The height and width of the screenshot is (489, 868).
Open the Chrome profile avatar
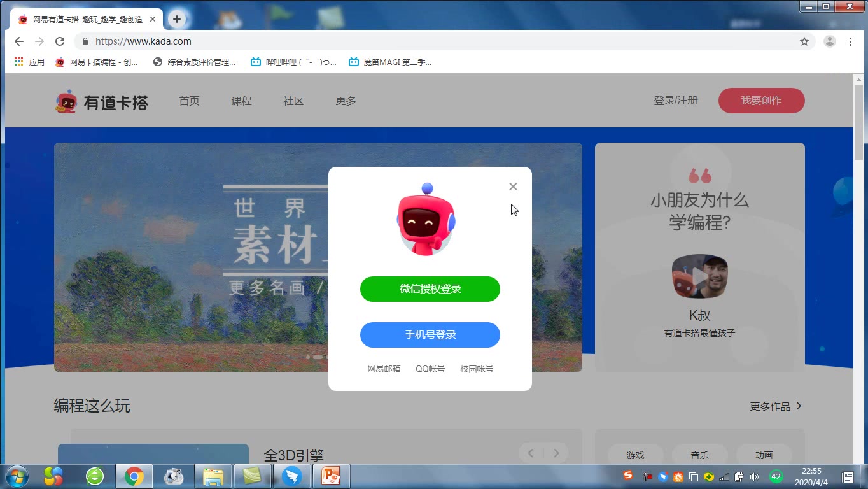click(x=830, y=41)
